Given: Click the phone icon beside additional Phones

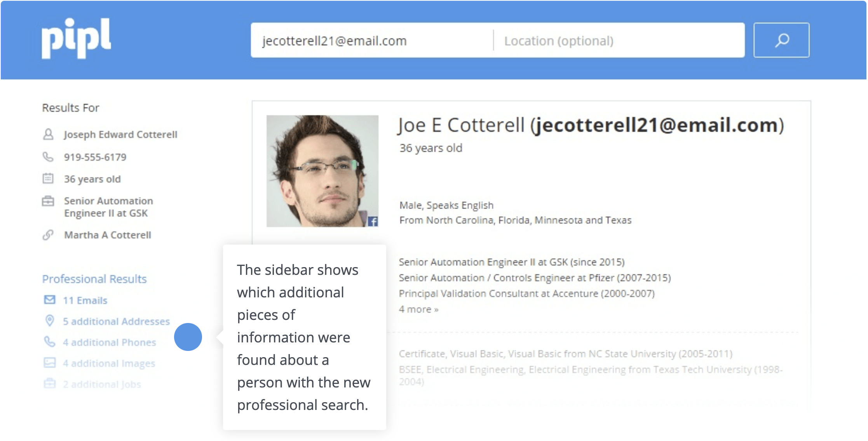Looking at the screenshot, I should [50, 342].
